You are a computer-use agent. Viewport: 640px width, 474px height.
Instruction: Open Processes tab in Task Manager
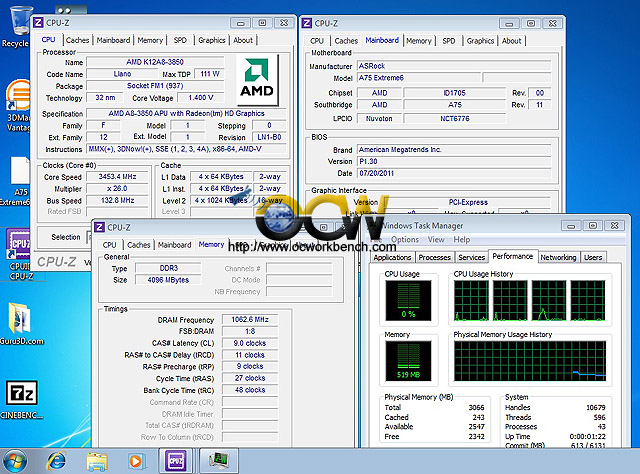tap(434, 257)
